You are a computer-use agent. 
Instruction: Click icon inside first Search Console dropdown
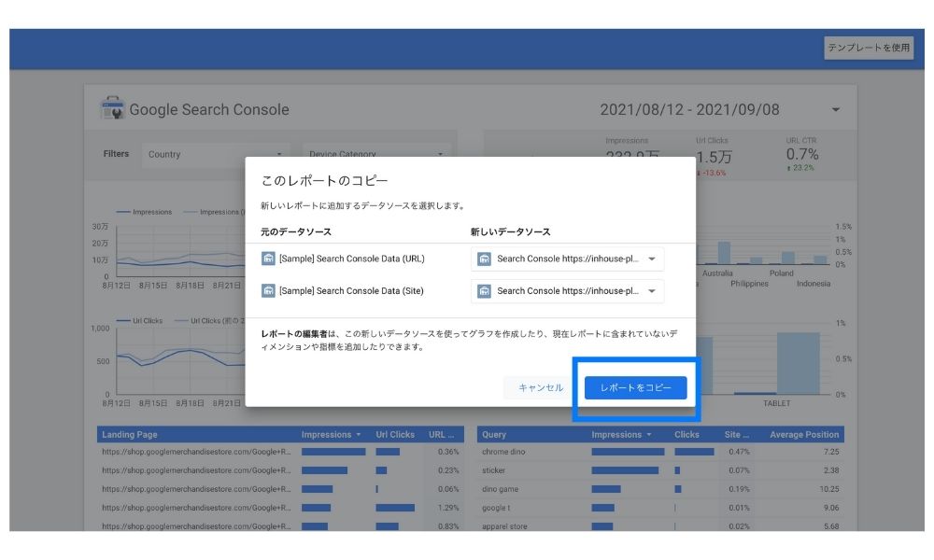point(484,259)
